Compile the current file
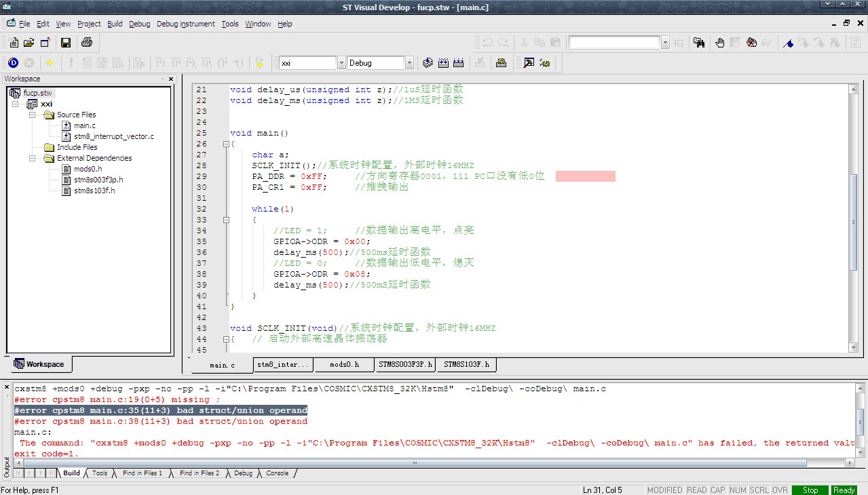 428,63
